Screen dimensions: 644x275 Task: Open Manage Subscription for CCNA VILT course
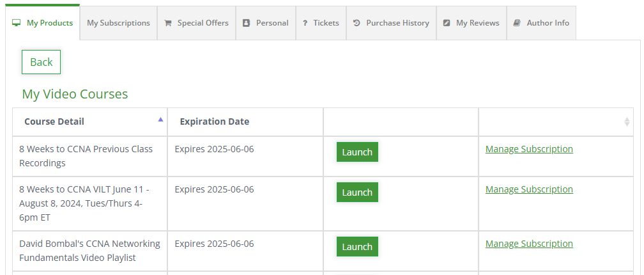pos(529,189)
